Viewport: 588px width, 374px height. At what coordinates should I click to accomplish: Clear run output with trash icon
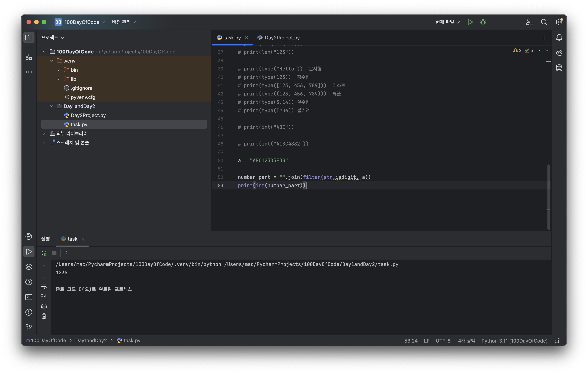pos(44,316)
